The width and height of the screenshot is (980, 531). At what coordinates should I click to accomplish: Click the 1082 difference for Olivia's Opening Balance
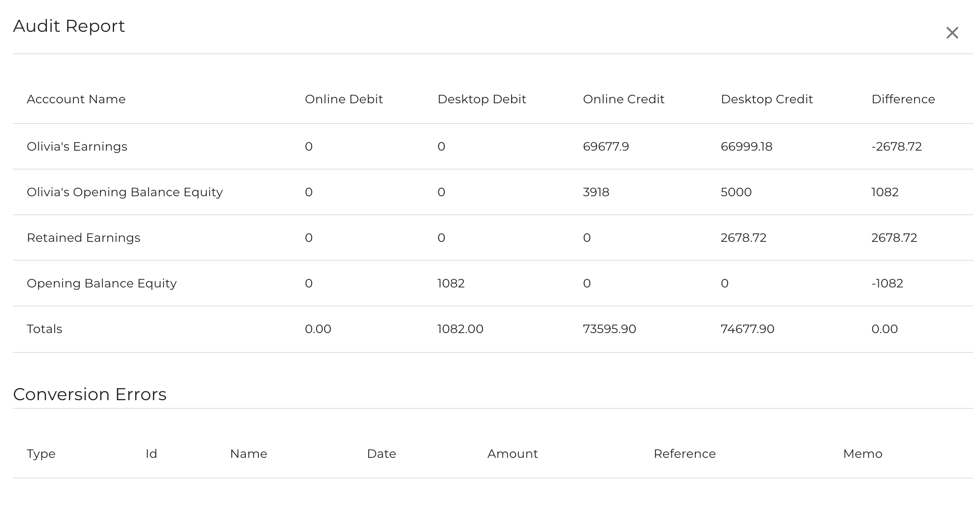pyautogui.click(x=885, y=192)
